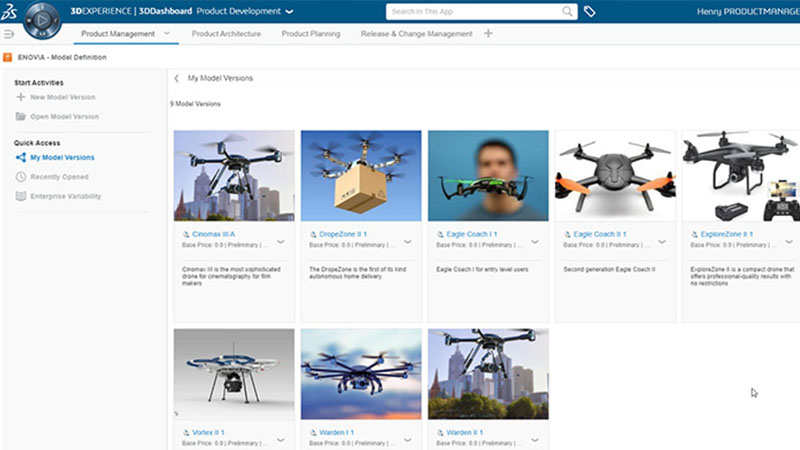Click the model icon beside Cinomax III A
Image resolution: width=800 pixels, height=450 pixels.
(x=186, y=234)
